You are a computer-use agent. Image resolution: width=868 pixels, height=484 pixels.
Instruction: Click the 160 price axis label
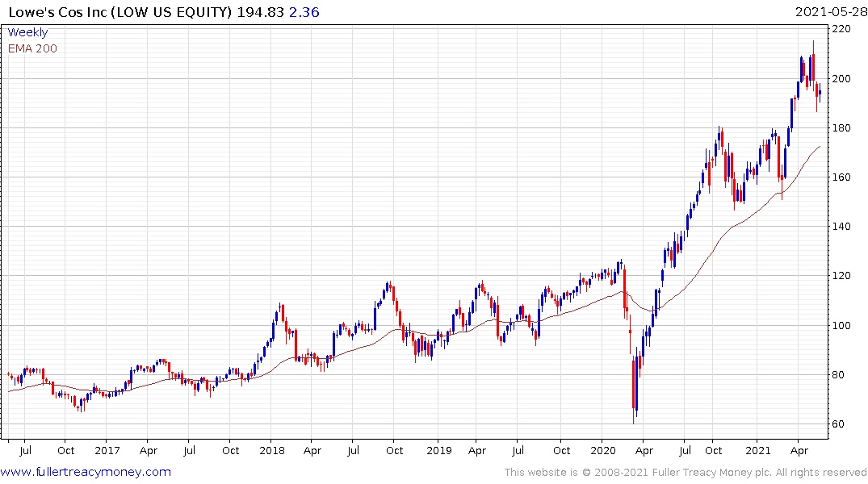(x=841, y=177)
